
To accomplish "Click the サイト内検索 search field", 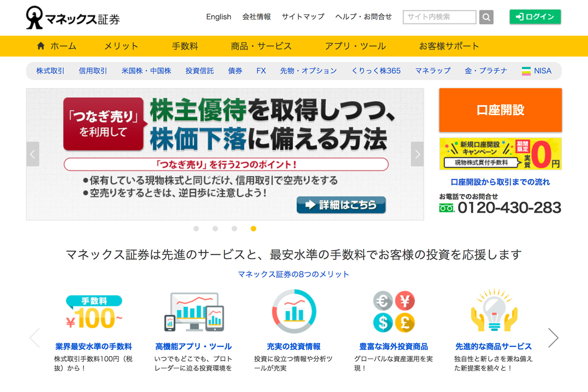I will coord(440,17).
